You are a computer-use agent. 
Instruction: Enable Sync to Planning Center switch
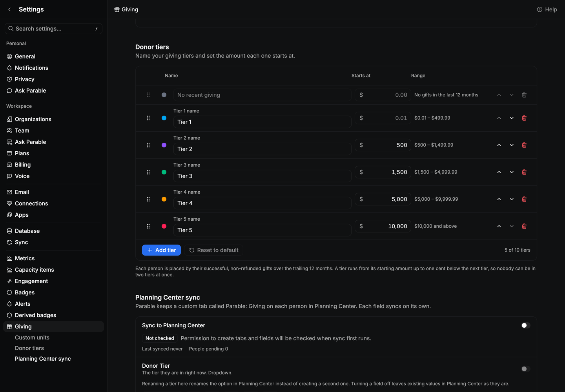pos(525,325)
